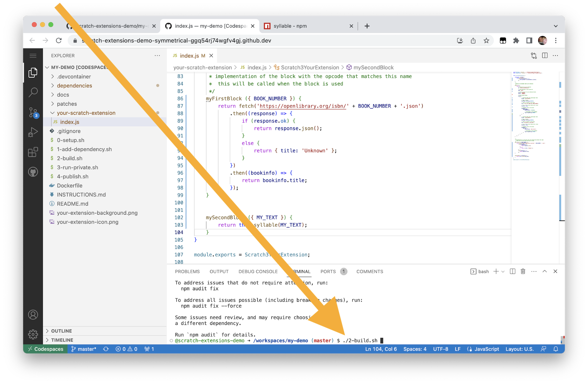Viewport: 588px width, 384px height.
Task: Toggle the split editor layout
Action: coord(544,56)
